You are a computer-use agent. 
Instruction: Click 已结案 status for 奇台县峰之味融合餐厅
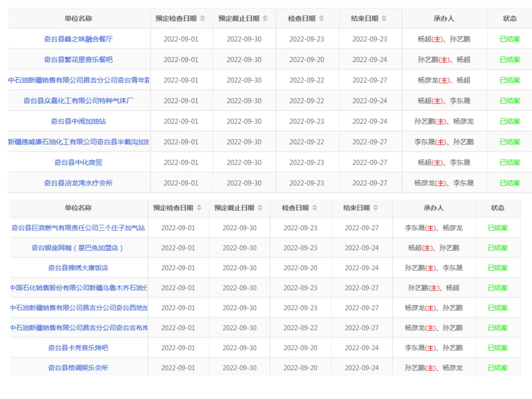pos(510,39)
